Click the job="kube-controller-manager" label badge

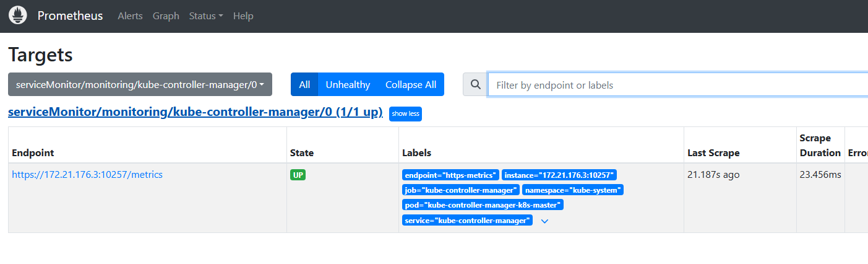click(x=461, y=190)
